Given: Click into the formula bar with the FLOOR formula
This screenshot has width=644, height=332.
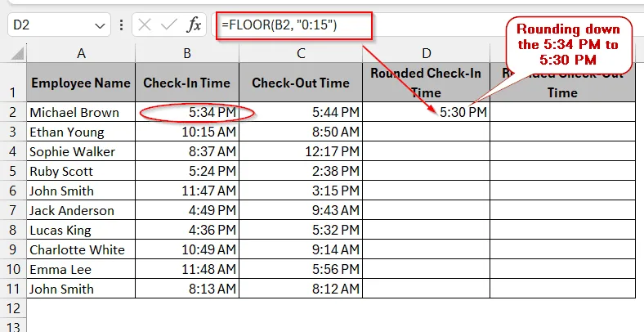Looking at the screenshot, I should [x=427, y=25].
